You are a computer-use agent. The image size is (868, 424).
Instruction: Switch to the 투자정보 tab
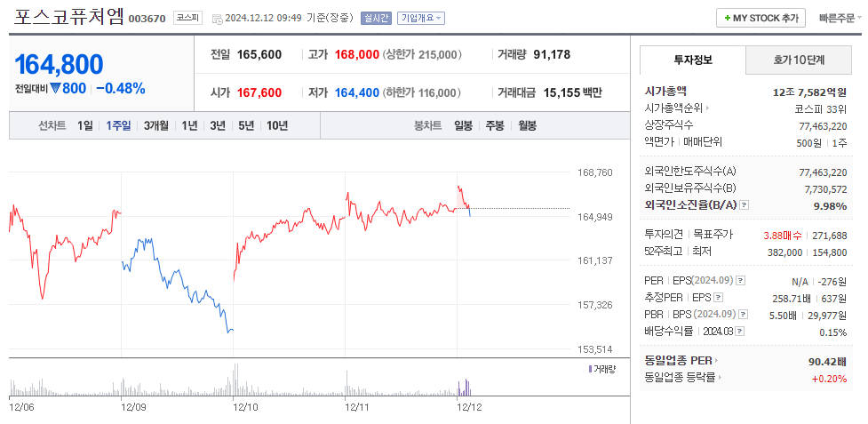pos(692,60)
